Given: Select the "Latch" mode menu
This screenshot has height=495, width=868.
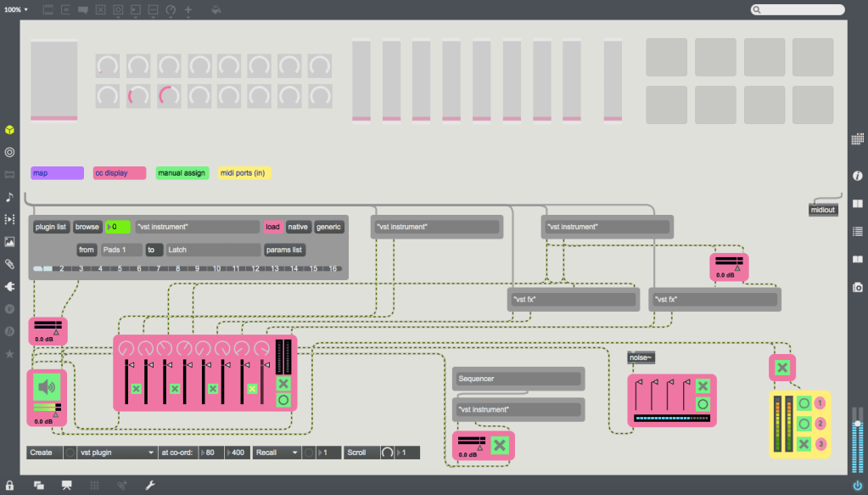Looking at the screenshot, I should click(x=215, y=250).
